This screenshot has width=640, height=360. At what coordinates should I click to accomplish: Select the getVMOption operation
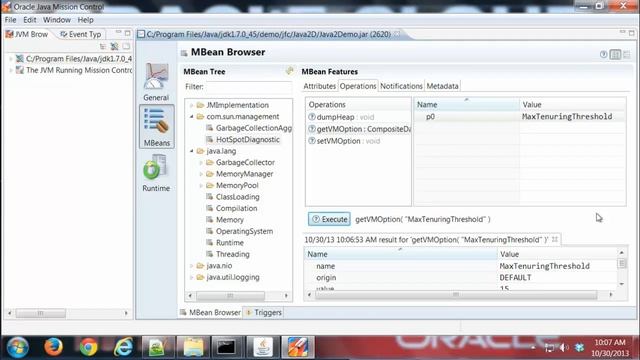coord(358,129)
